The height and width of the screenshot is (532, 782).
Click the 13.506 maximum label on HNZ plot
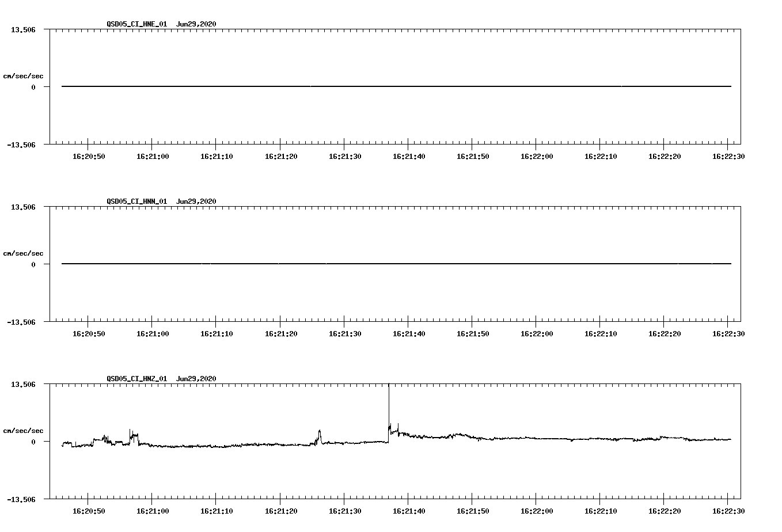[x=23, y=384]
